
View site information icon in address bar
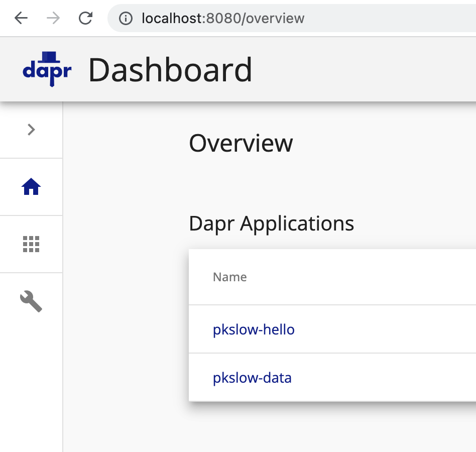click(126, 19)
